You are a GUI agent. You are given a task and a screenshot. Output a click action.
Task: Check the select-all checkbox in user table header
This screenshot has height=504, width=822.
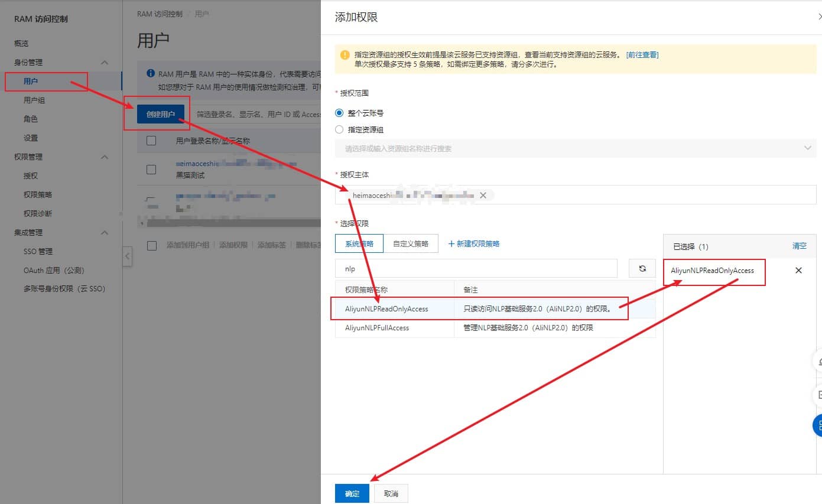coord(151,141)
